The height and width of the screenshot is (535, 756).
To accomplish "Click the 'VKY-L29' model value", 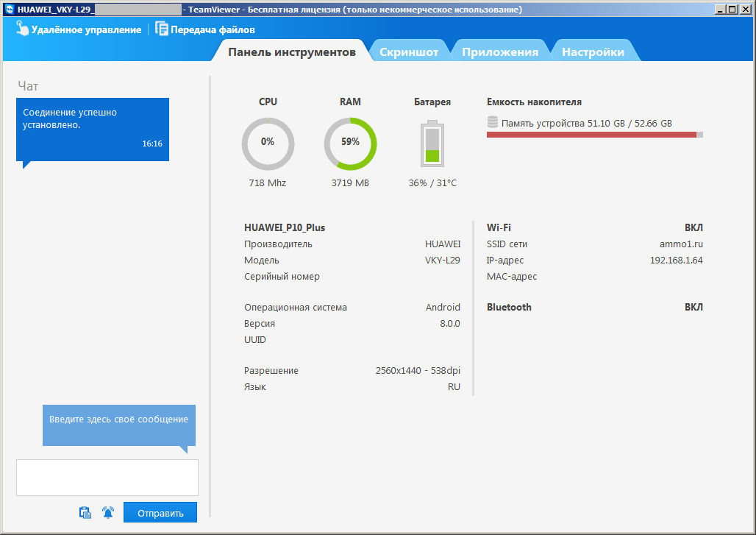I will point(443,260).
